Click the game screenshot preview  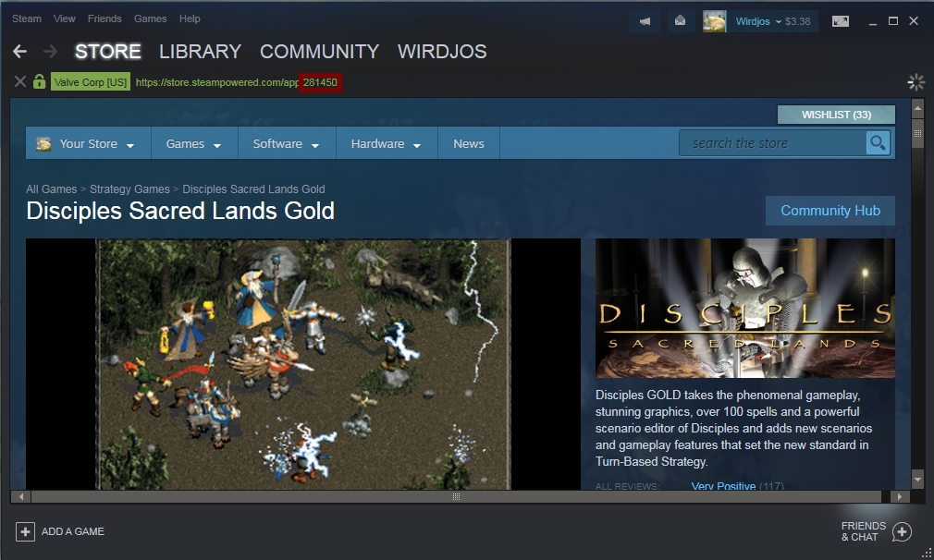point(303,364)
